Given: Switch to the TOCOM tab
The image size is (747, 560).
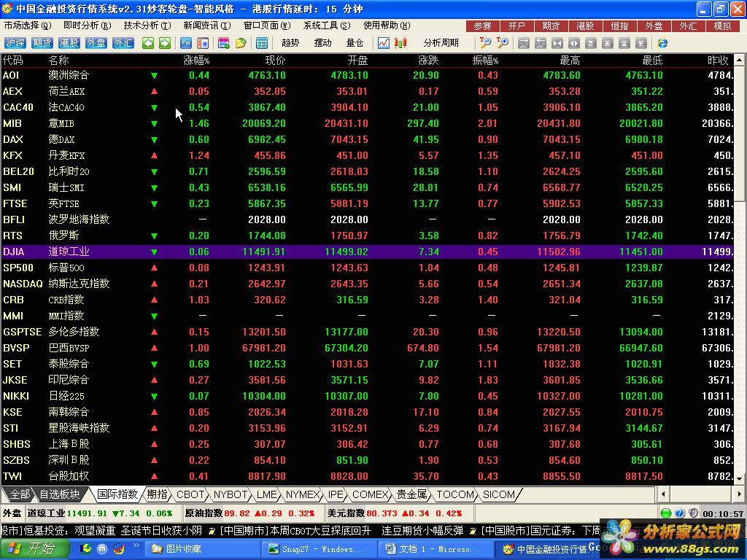Looking at the screenshot, I should point(455,494).
